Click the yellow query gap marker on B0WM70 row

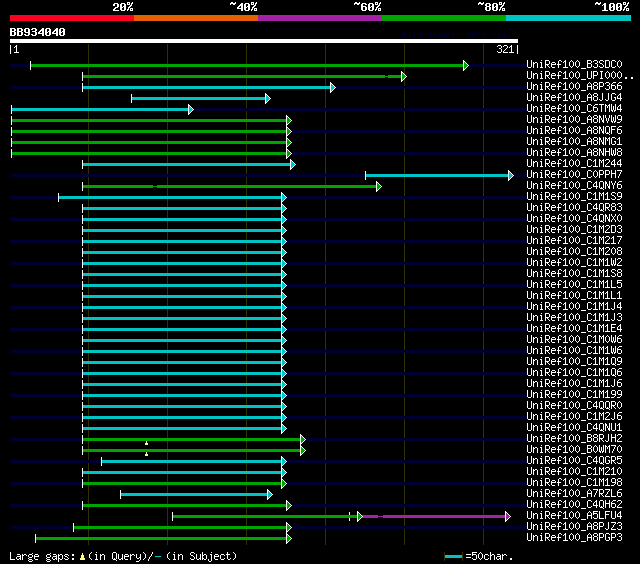[147, 454]
